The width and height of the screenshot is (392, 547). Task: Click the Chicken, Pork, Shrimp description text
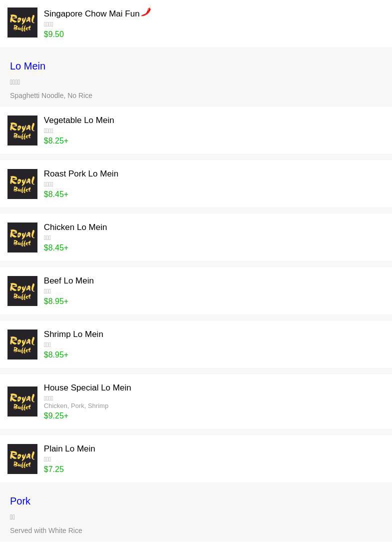click(76, 405)
